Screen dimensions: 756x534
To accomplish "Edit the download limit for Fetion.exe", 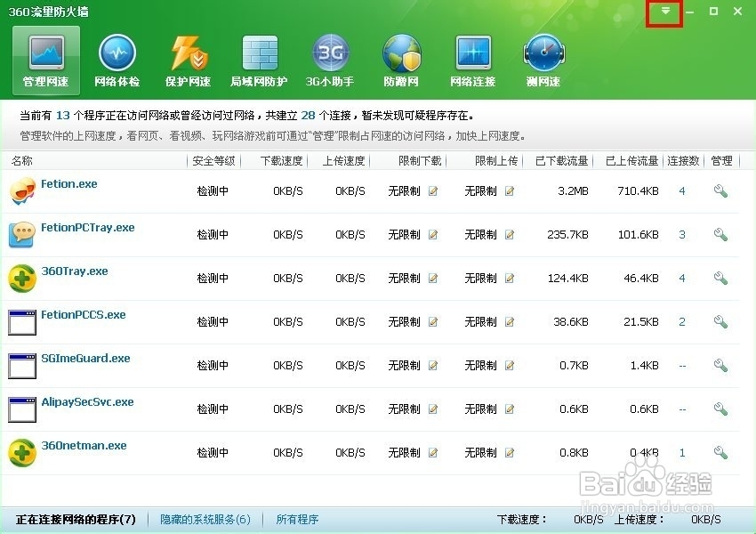I will click(x=433, y=191).
